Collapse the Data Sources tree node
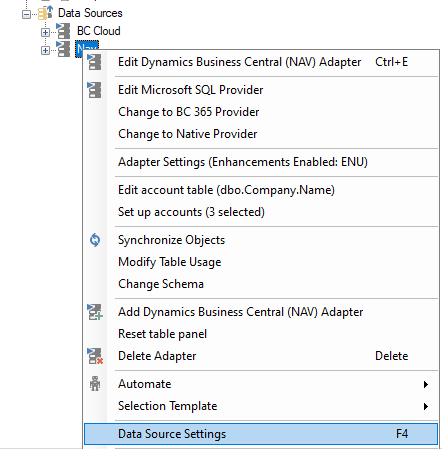442x449 pixels. point(26,14)
